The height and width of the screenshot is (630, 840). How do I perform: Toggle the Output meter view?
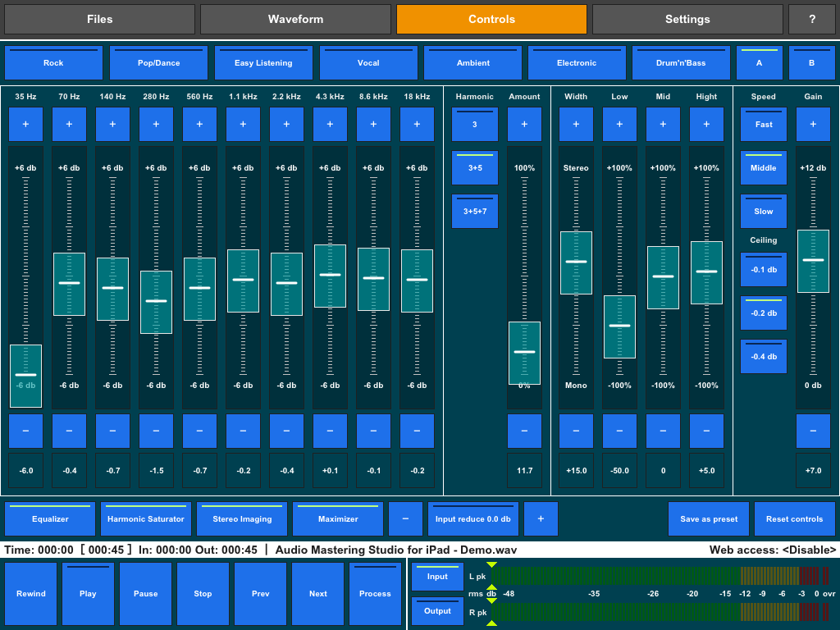437,610
